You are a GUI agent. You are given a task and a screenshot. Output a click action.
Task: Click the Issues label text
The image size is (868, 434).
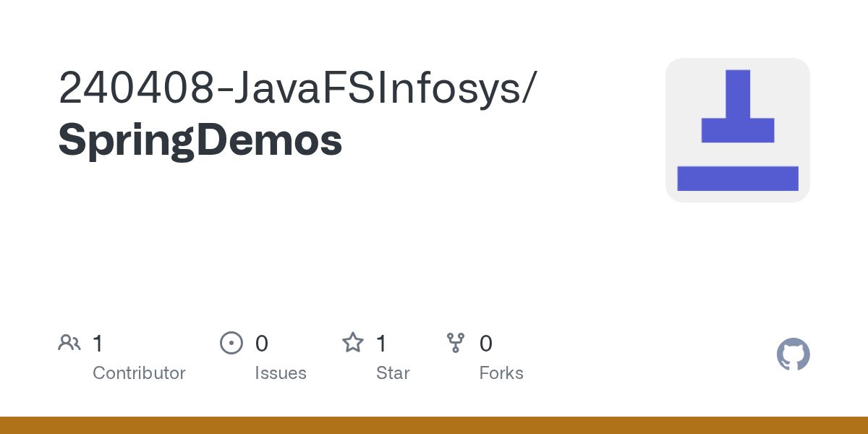pos(281,373)
